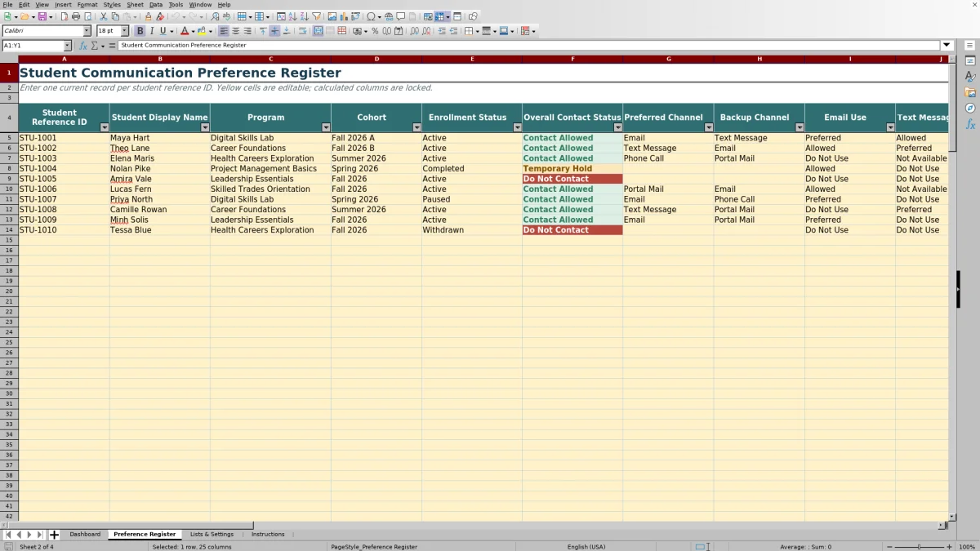Click the Background Color highlight swatch
Image resolution: width=980 pixels, height=551 pixels.
tap(200, 31)
